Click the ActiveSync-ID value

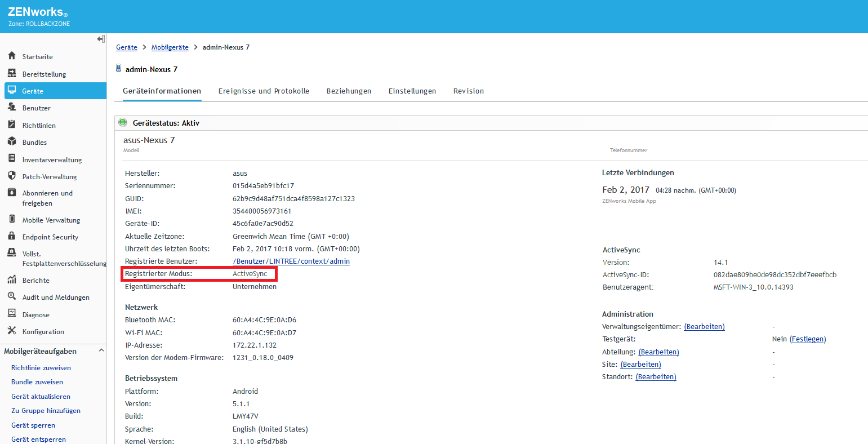click(x=775, y=274)
